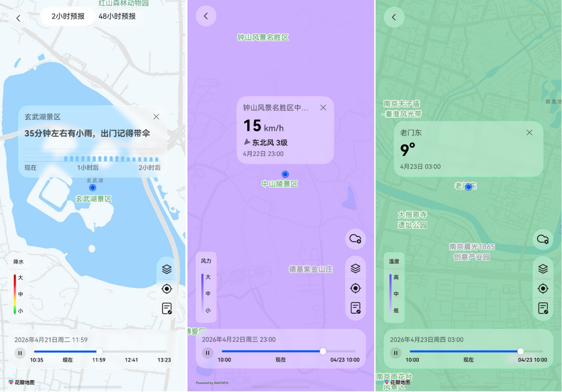
Task: Center precipitation map on current location
Action: (167, 288)
